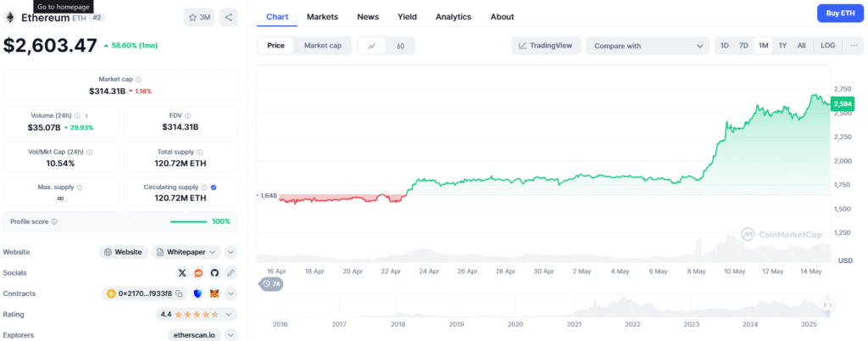Switch to the Chart tab
This screenshot has height=341, width=868.
[x=277, y=17]
